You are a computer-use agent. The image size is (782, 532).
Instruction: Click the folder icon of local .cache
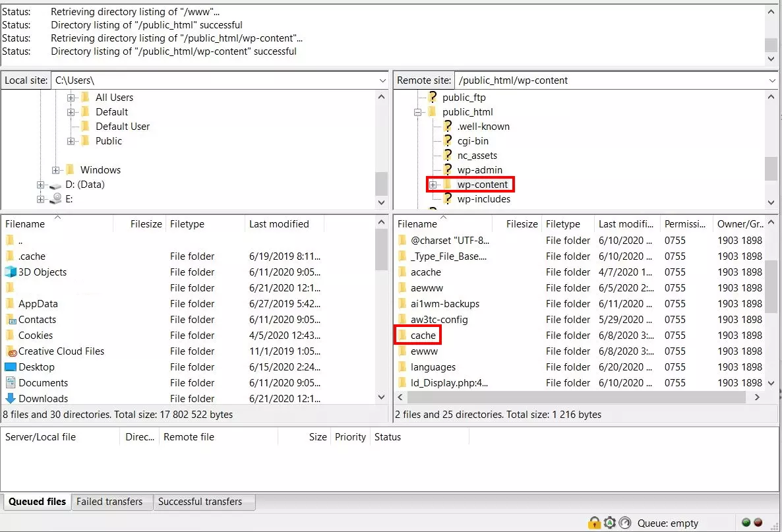click(10, 256)
